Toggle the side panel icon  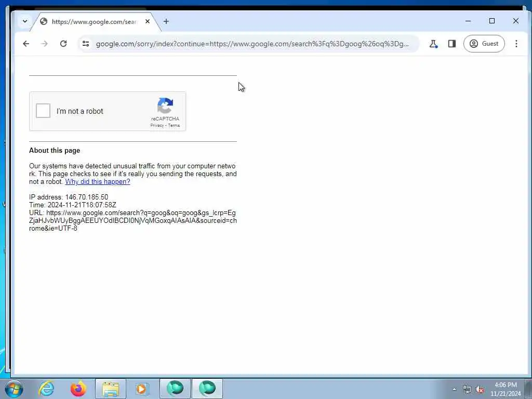tap(452, 44)
